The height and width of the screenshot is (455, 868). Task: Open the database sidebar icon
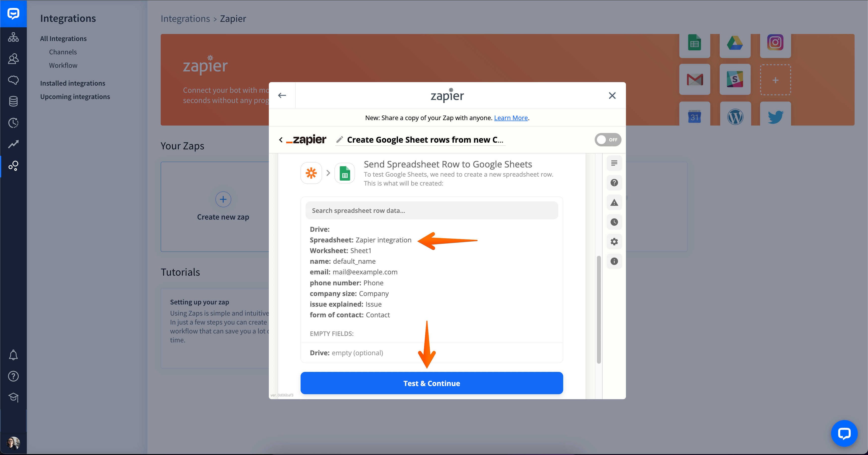coord(13,101)
